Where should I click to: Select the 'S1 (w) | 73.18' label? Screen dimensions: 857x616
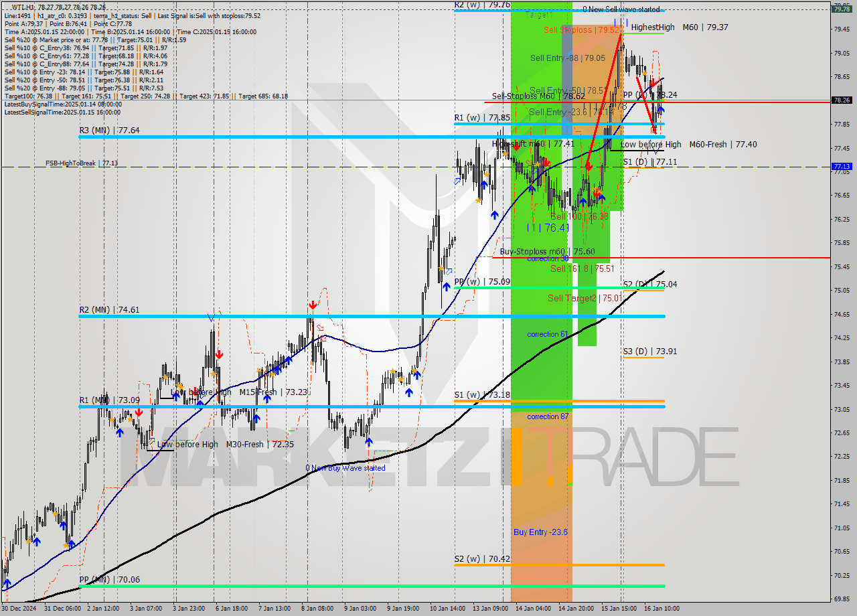pyautogui.click(x=482, y=395)
